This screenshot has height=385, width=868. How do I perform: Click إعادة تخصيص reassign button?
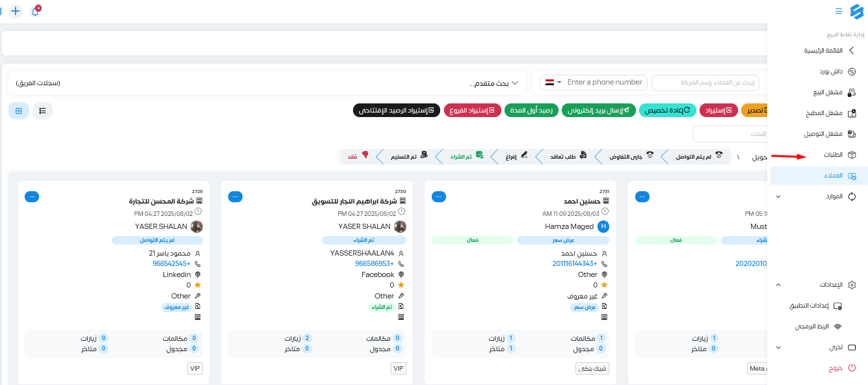pyautogui.click(x=668, y=111)
